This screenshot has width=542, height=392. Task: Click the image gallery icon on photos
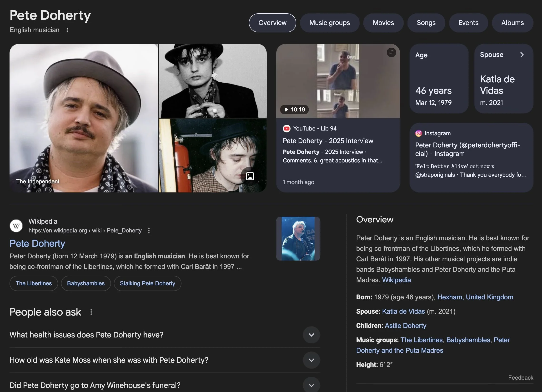pos(250,176)
